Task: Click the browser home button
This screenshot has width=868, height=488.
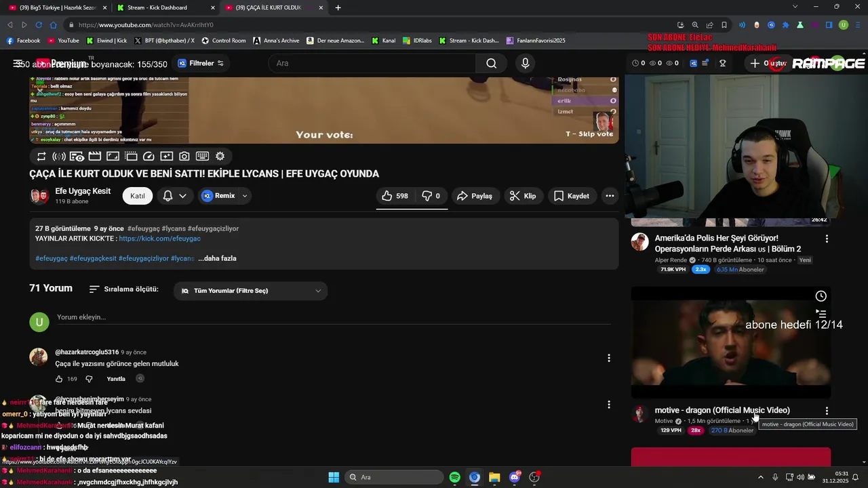Action: coord(53,25)
